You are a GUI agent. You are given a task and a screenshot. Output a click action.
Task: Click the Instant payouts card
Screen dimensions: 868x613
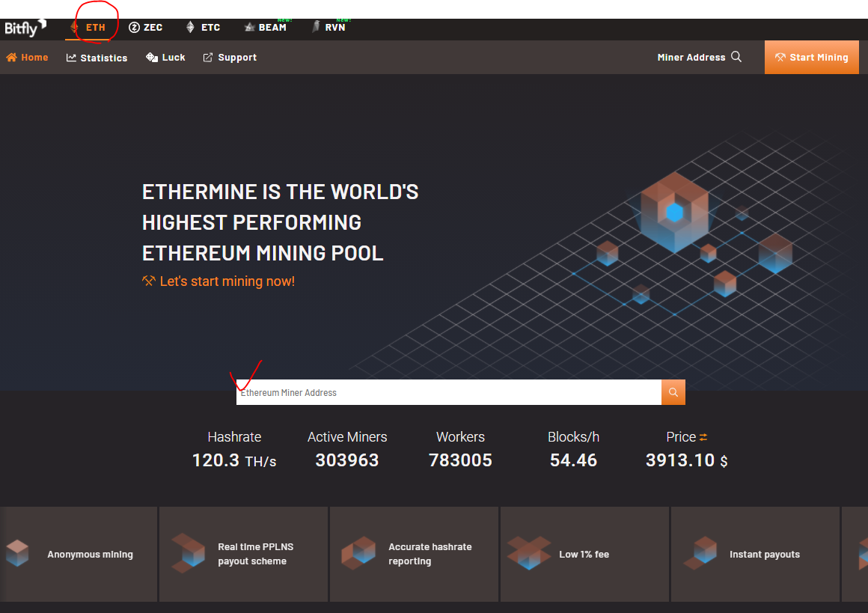755,554
